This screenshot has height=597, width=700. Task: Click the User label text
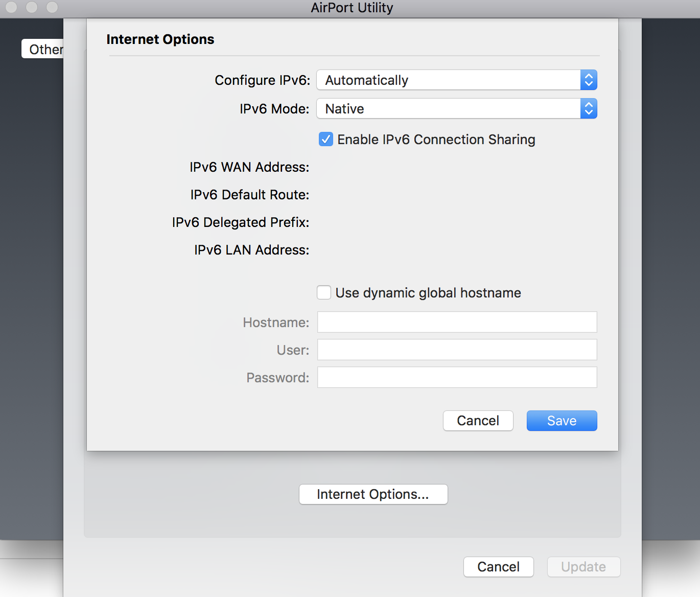coord(293,350)
